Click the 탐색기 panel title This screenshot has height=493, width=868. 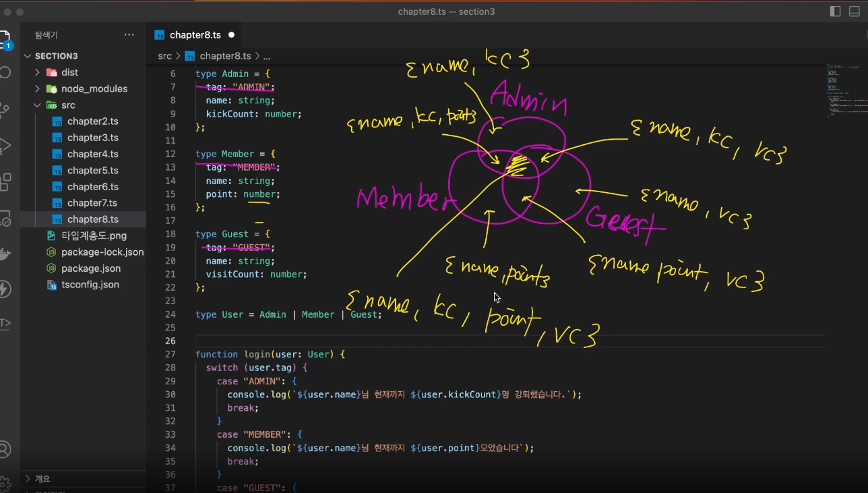pyautogui.click(x=46, y=34)
